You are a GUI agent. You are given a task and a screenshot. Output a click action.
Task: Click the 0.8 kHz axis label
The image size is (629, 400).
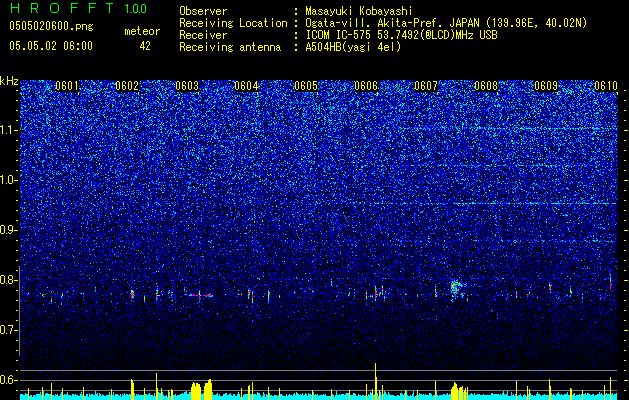pos(9,280)
